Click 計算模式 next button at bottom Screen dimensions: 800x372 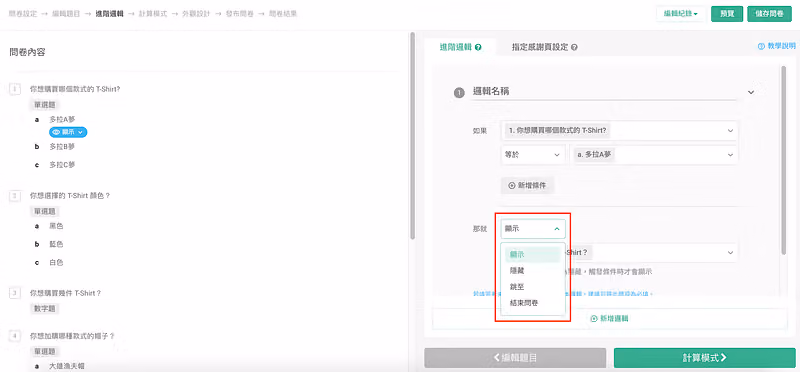pos(705,358)
